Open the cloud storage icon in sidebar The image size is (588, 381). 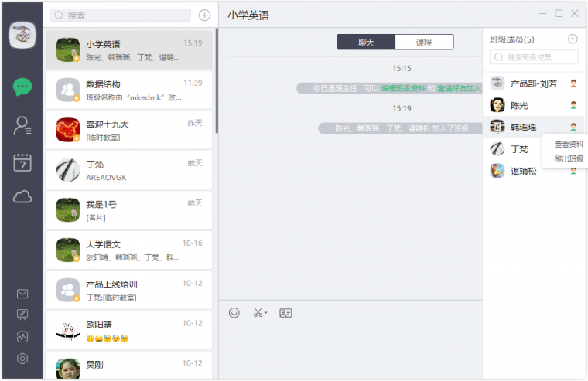tap(22, 198)
